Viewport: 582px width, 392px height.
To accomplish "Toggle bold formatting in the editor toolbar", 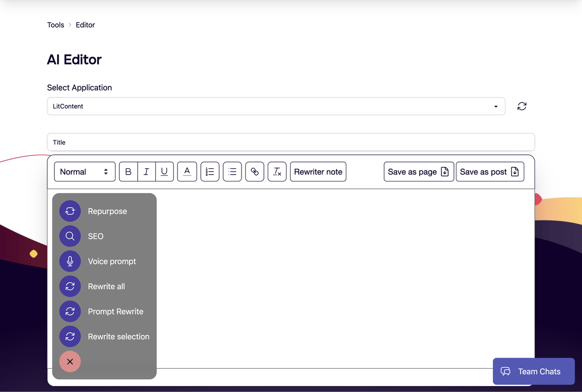I will tap(128, 171).
